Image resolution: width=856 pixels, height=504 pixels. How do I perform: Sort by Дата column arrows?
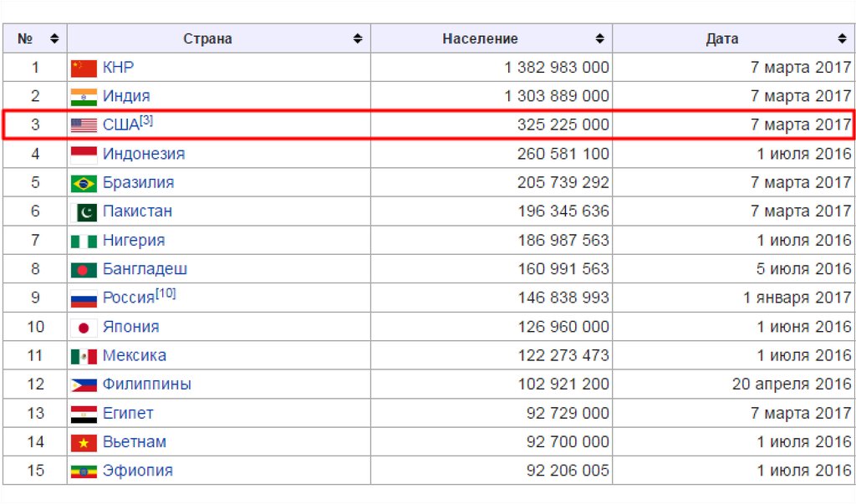pos(842,38)
